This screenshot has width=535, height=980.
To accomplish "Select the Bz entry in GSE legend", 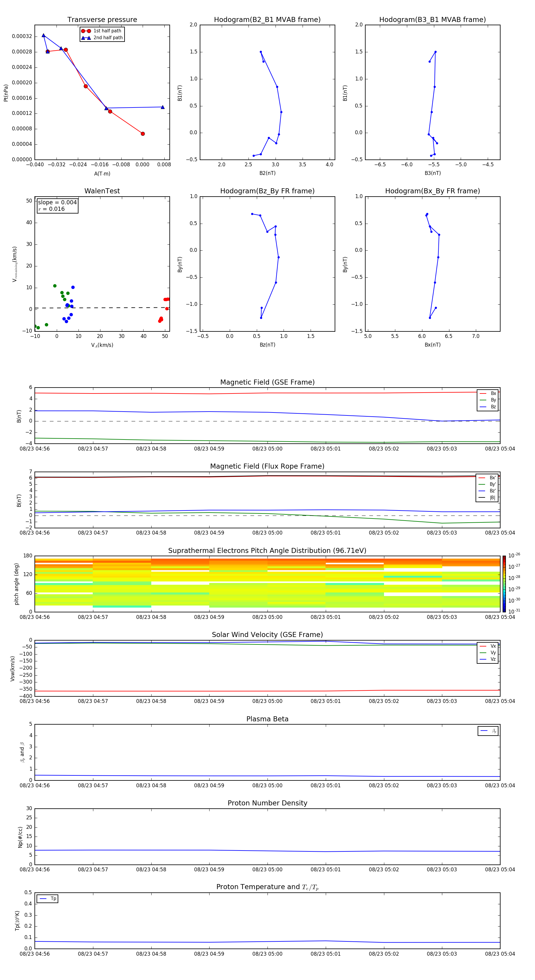I will click(488, 407).
